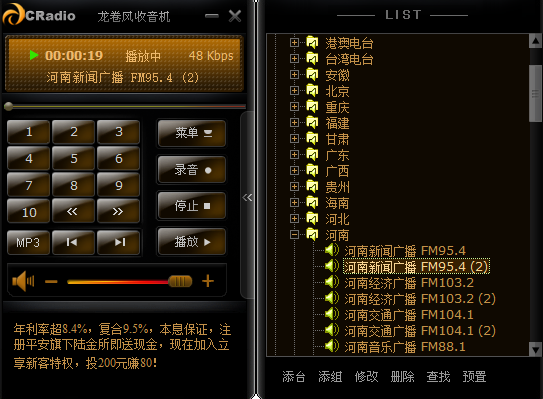This screenshot has width=543, height=399.
Task: Collapse the station list with « handle
Action: (247, 197)
